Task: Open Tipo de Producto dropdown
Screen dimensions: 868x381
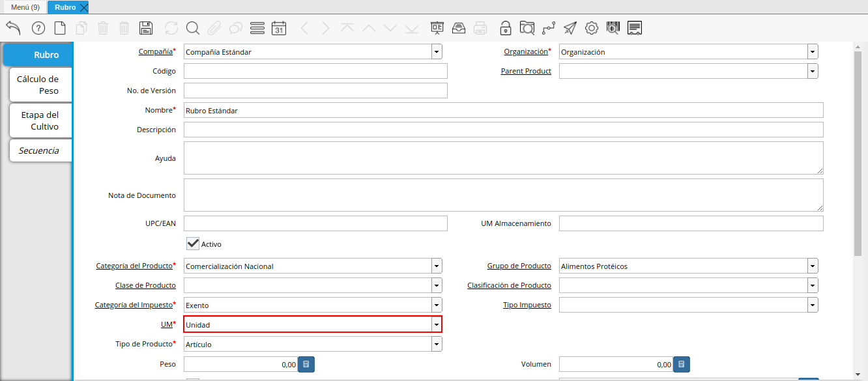Action: (436, 344)
